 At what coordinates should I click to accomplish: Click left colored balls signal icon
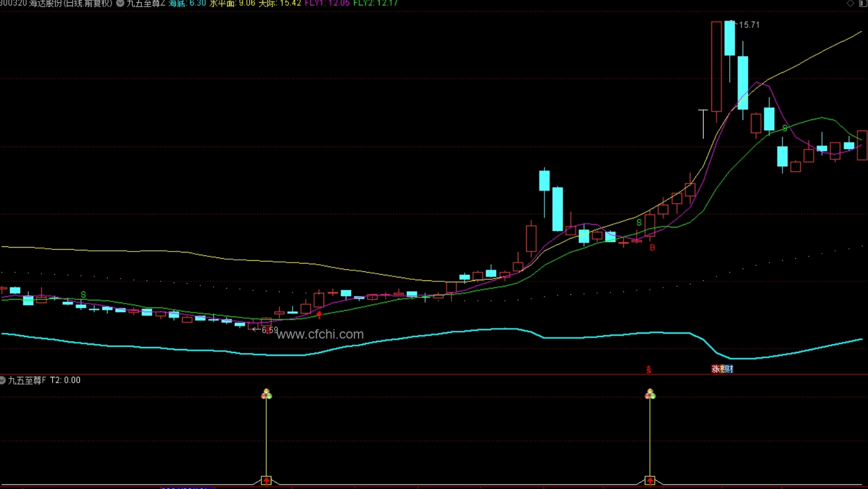266,394
